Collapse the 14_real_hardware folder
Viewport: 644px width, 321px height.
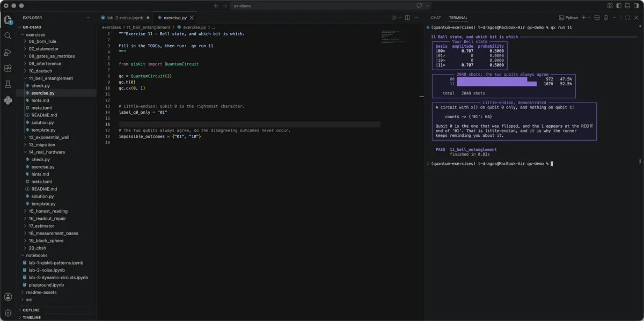coord(47,152)
